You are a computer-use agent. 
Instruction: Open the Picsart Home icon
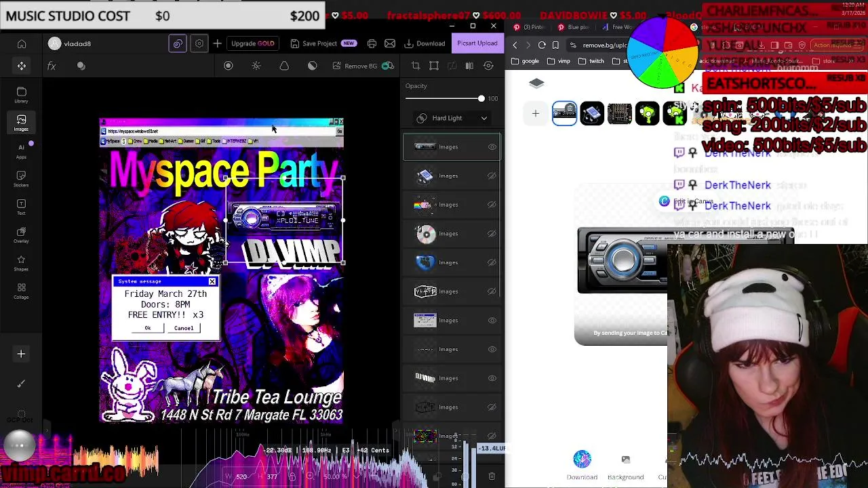(22, 44)
